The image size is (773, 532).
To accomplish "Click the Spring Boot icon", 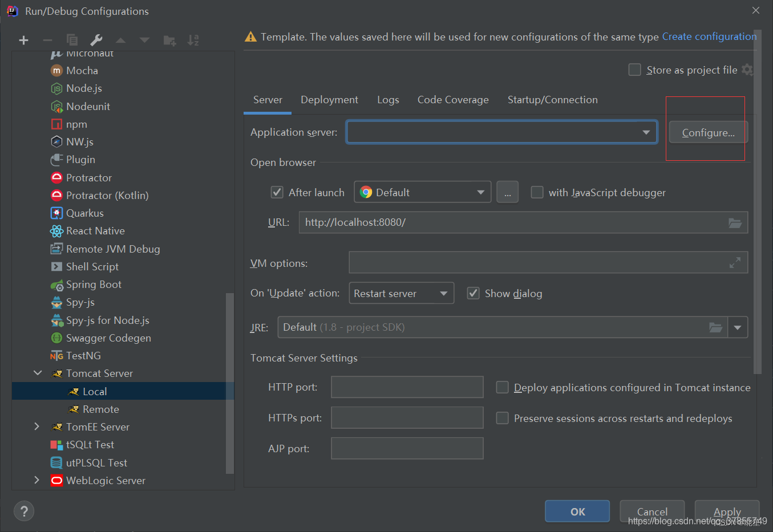I will (x=56, y=285).
